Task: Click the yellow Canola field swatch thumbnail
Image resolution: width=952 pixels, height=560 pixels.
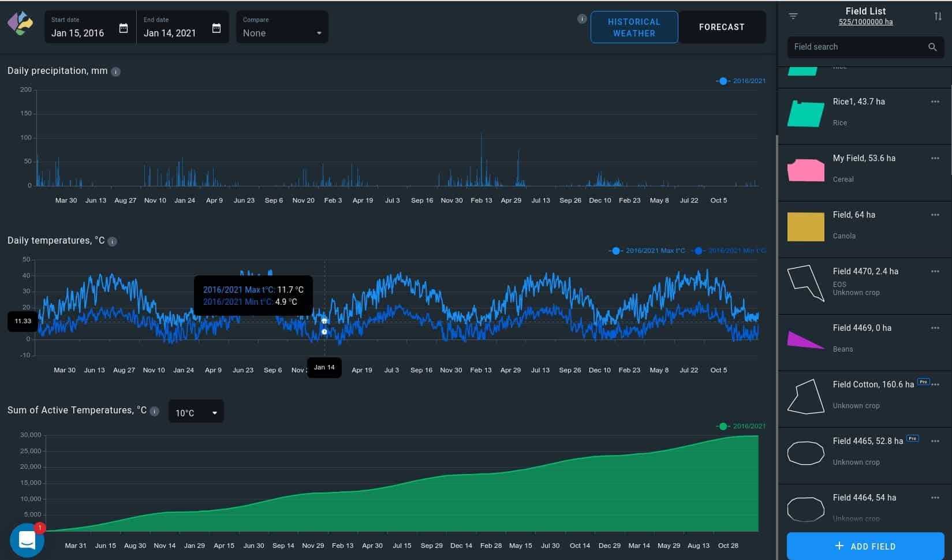Action: (x=805, y=227)
